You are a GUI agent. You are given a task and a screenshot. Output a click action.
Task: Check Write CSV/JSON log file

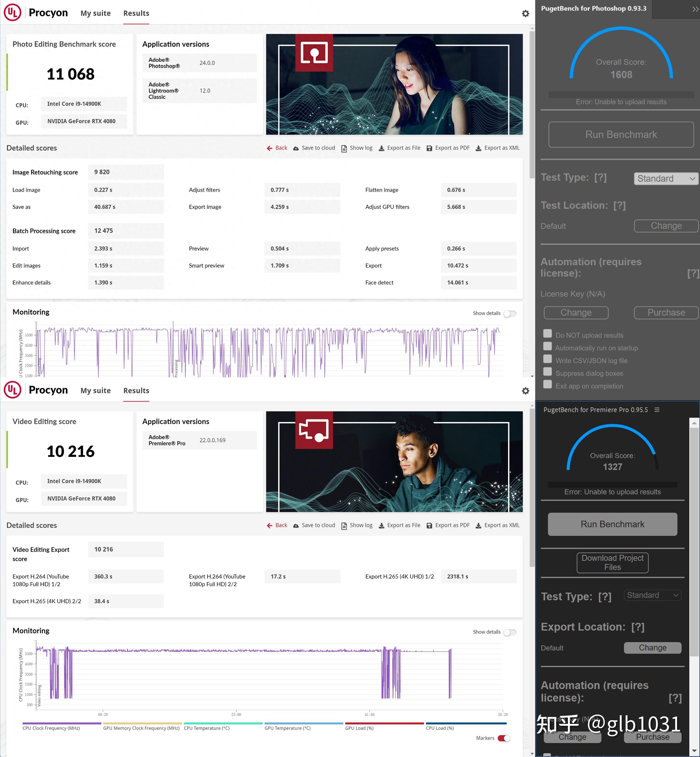[x=547, y=359]
